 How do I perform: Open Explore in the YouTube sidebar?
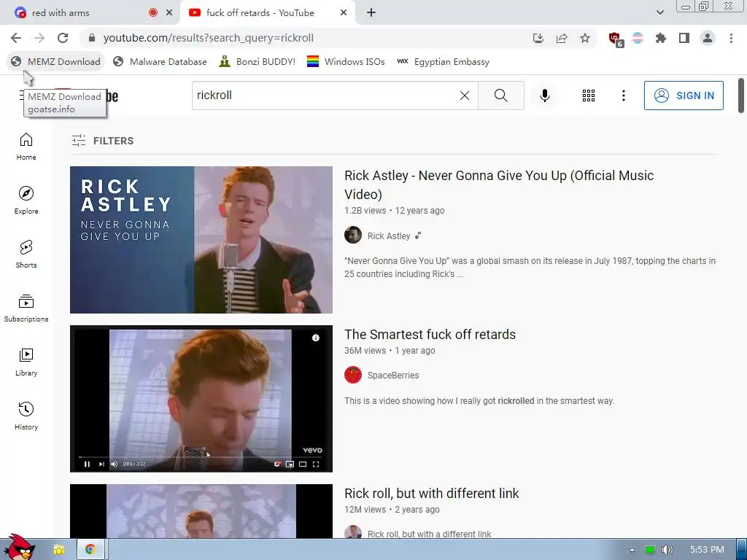tap(26, 201)
